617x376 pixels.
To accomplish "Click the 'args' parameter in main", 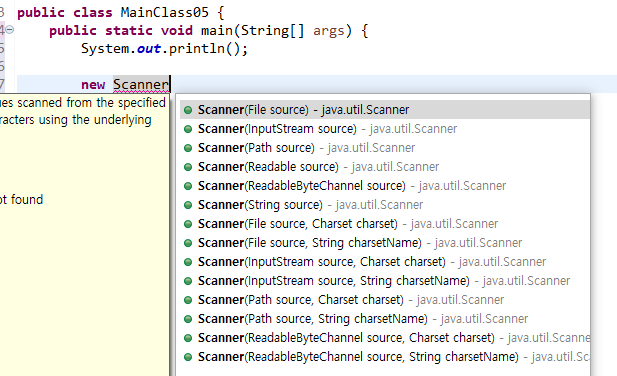I will pos(329,31).
